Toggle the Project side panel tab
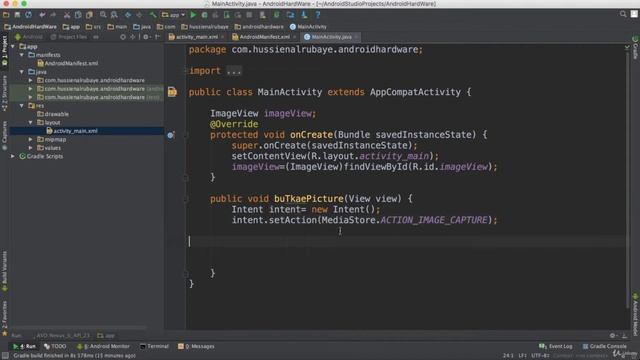Viewport: 640px width, 360px height. [x=4, y=51]
